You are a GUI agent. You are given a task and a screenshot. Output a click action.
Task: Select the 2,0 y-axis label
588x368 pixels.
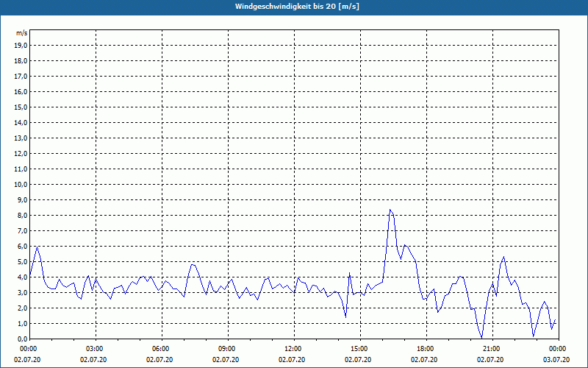[22, 308]
